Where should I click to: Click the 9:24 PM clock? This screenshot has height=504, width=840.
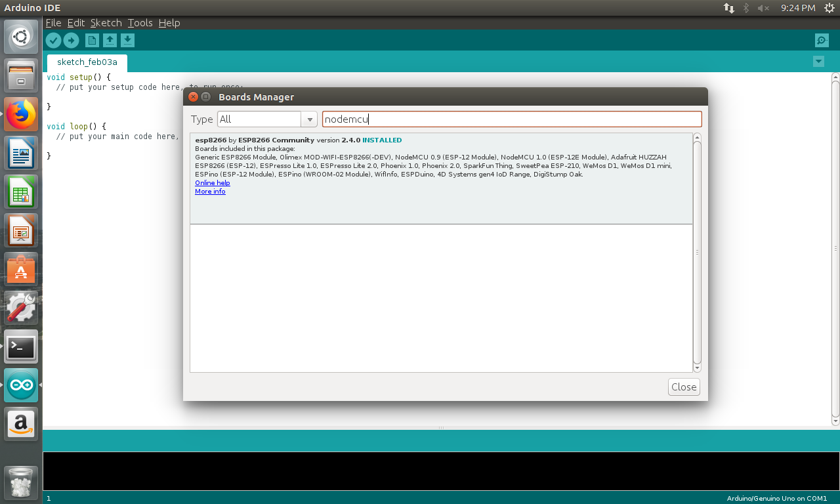click(x=798, y=8)
